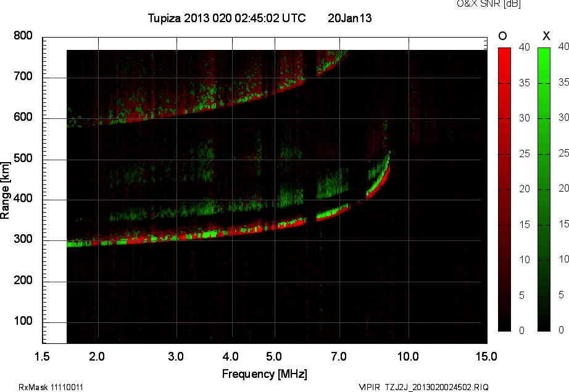Click the 'VIPIR' footer label
The width and height of the screenshot is (569, 392).
[369, 387]
